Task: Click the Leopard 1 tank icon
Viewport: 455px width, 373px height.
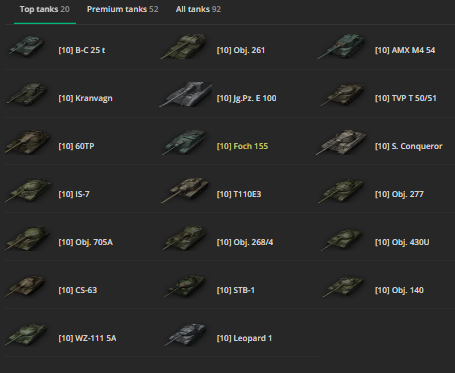Action: pos(186,335)
